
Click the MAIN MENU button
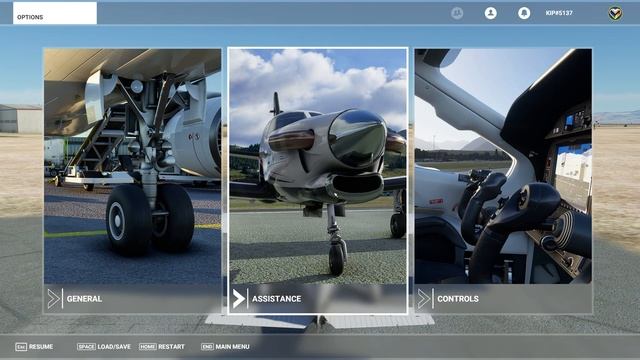(x=225, y=347)
